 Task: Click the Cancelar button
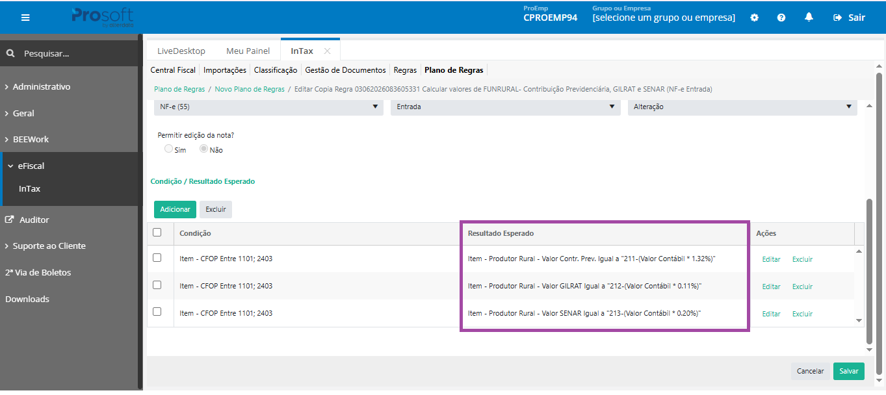click(810, 371)
